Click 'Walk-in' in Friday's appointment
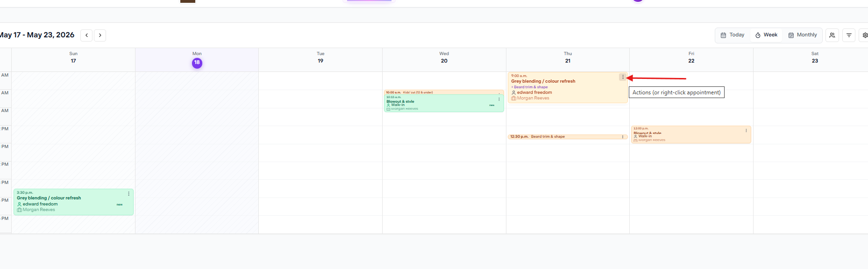 point(645,136)
